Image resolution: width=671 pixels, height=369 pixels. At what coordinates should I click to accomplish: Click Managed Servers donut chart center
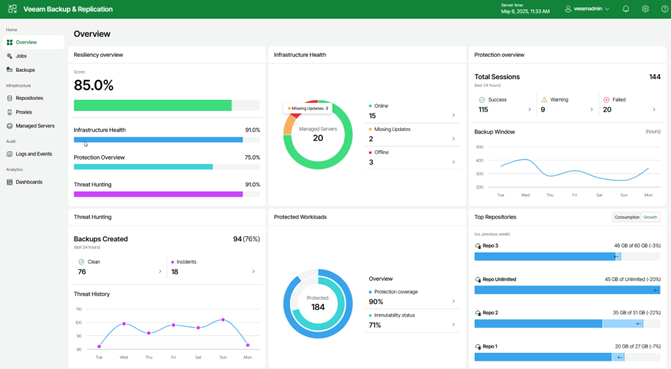tap(318, 134)
